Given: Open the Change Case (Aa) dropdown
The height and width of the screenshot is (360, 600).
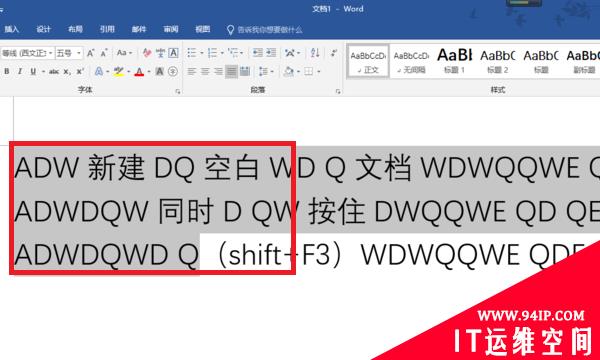Looking at the screenshot, I should tap(124, 53).
